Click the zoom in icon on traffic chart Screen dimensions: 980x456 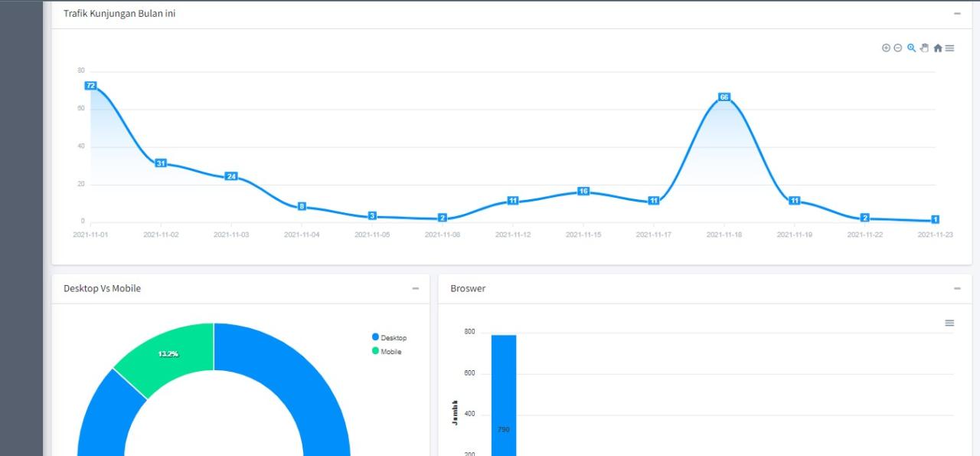[x=886, y=48]
